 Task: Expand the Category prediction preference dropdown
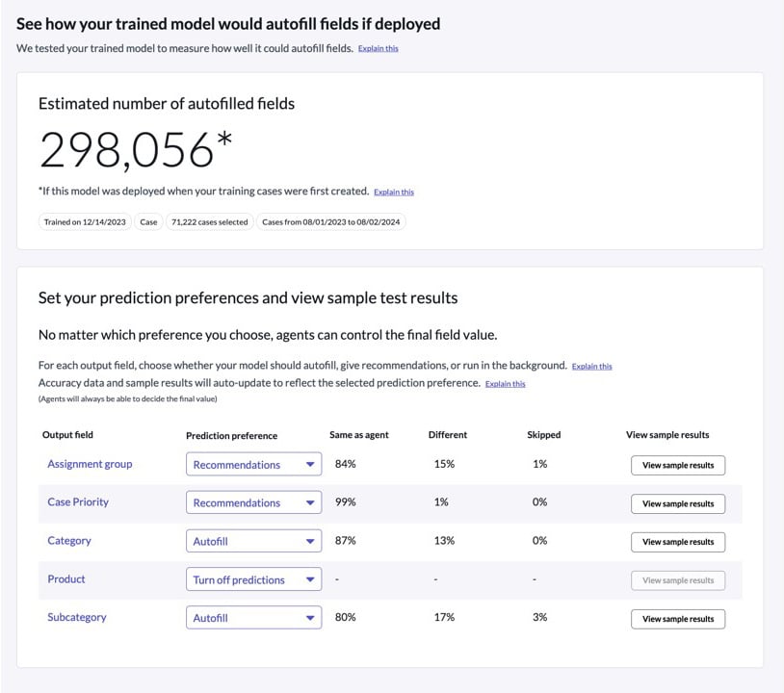click(x=253, y=542)
